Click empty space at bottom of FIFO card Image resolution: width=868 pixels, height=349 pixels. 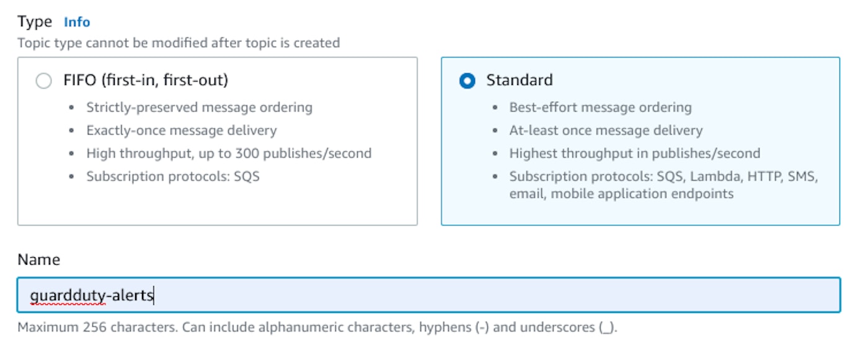(x=217, y=208)
